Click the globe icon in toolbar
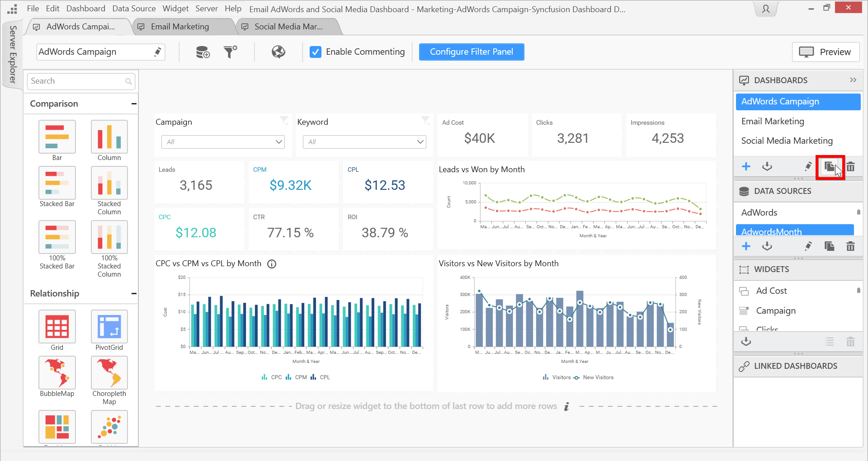Viewport: 868px width, 461px height. 278,52
